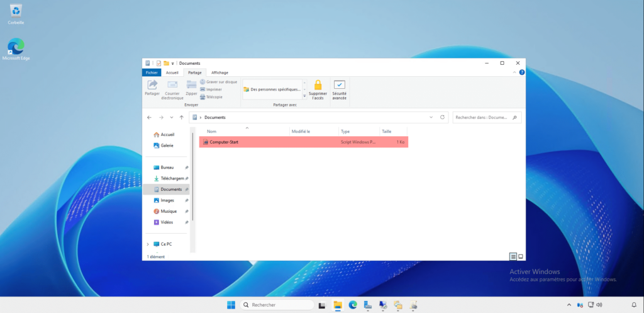Expand the Ce PC tree node
The height and width of the screenshot is (313, 644).
(x=148, y=244)
